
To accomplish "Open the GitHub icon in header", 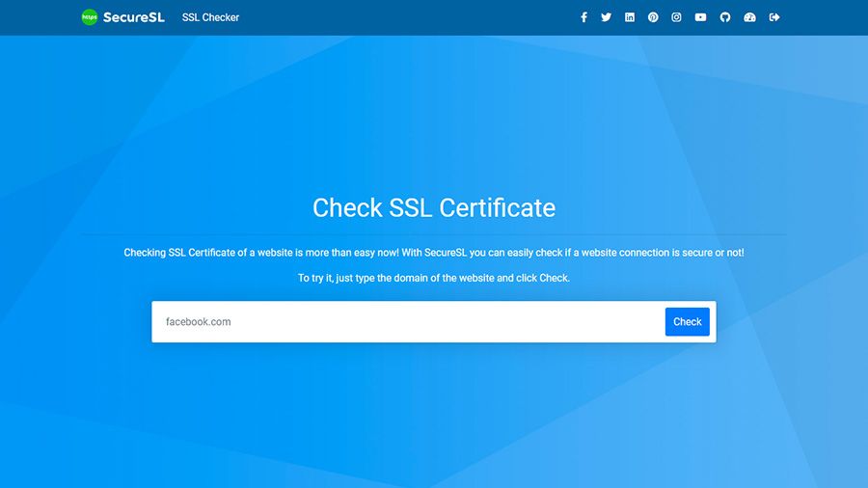I will 725,17.
